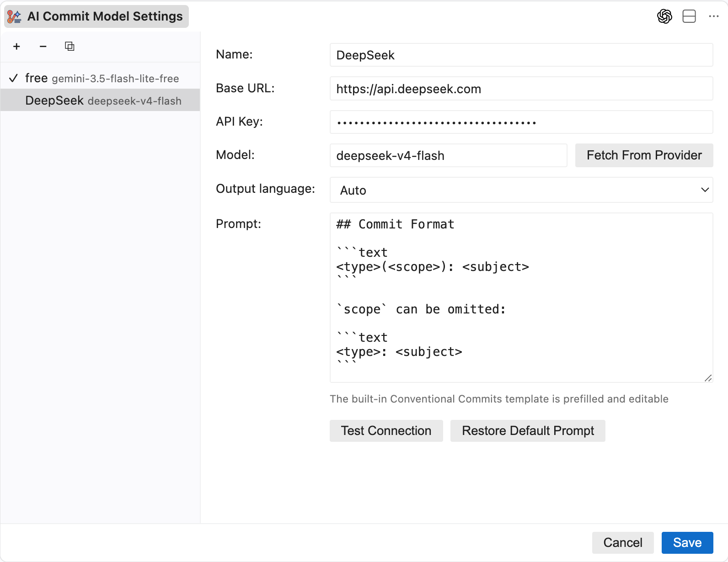
Task: Open the three-dot more options menu
Action: click(714, 16)
